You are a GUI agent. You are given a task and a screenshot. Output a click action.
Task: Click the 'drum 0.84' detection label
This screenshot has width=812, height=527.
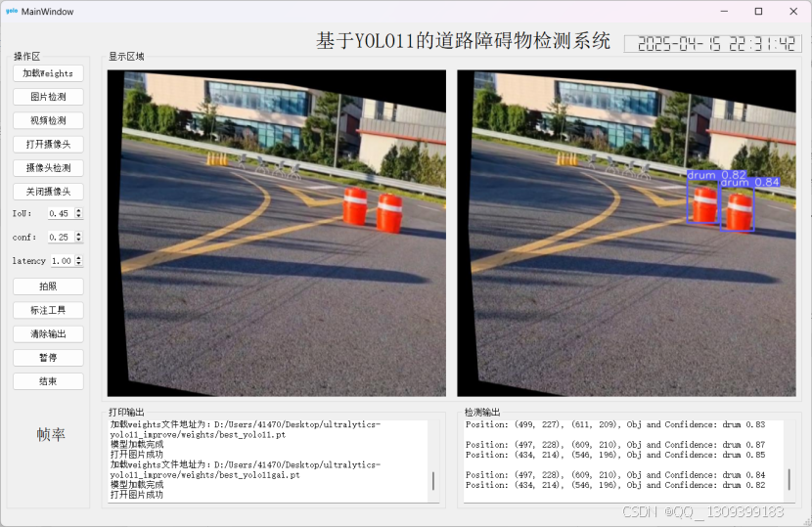click(x=749, y=182)
